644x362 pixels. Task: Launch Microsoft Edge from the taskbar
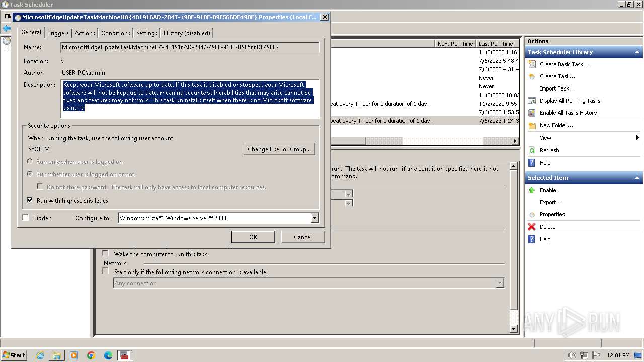[108, 355]
